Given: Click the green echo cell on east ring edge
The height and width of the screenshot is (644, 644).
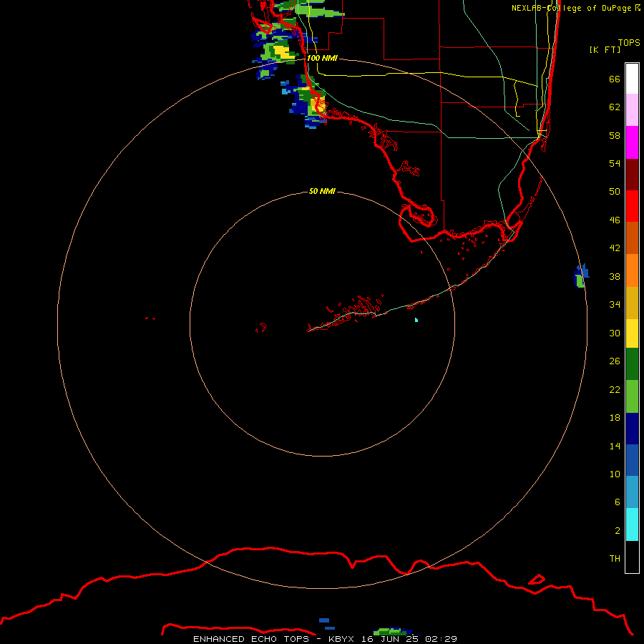Looking at the screenshot, I should (580, 281).
